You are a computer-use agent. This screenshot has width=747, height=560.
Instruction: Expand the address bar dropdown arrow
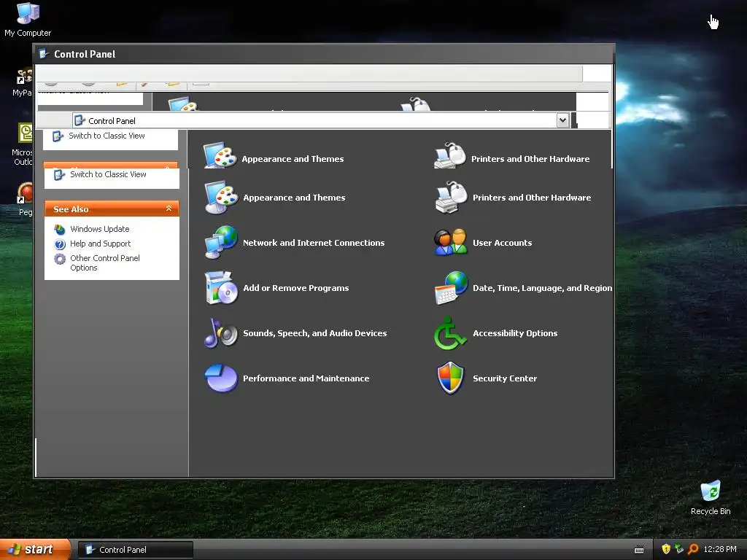coord(562,120)
